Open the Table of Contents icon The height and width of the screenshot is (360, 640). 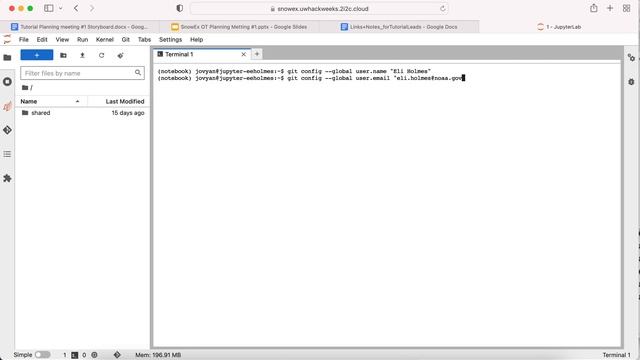(x=7, y=154)
